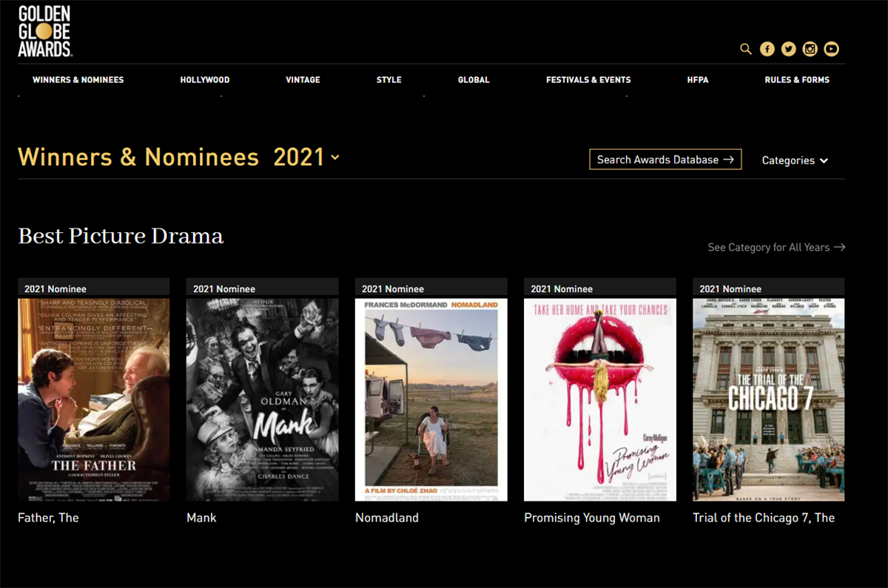The width and height of the screenshot is (888, 588).
Task: Open the Twitter icon link
Action: pos(789,50)
